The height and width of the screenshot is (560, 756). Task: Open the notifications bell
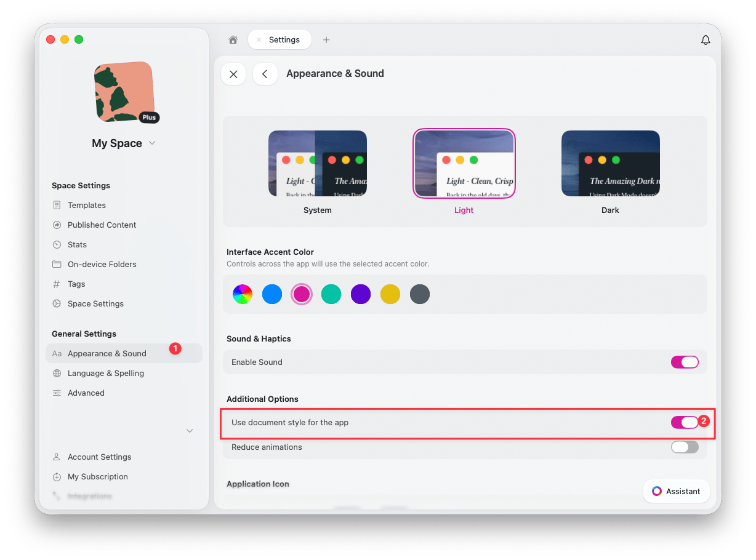[x=706, y=40]
